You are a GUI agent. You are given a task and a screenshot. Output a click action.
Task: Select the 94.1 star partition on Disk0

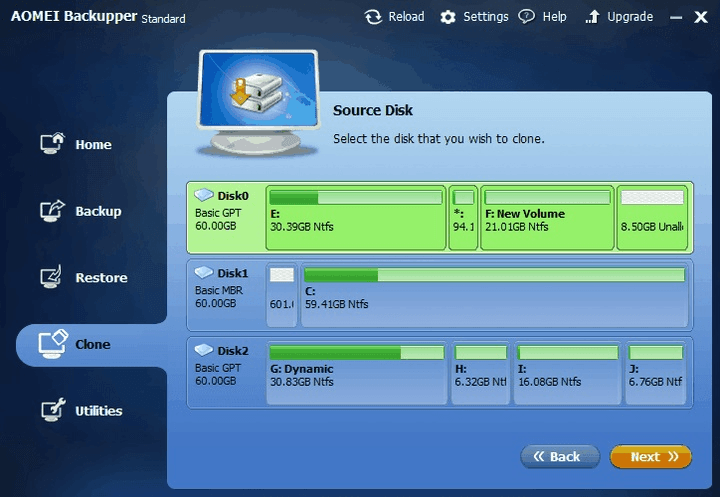463,218
